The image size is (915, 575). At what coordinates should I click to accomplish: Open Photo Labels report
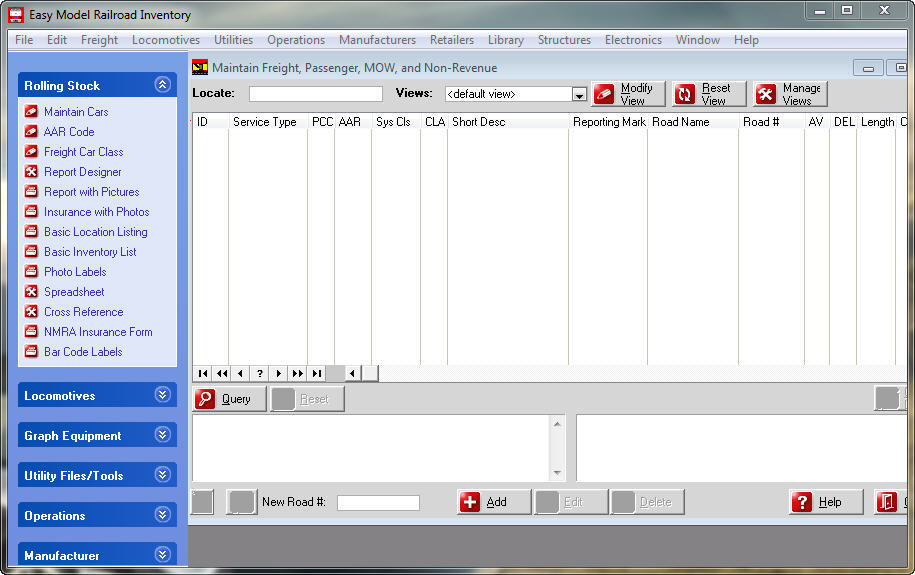[x=75, y=271]
